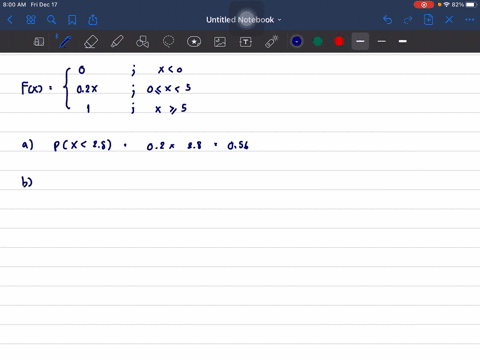Select the Lasso tool
The image size is (480, 360).
(168, 42)
